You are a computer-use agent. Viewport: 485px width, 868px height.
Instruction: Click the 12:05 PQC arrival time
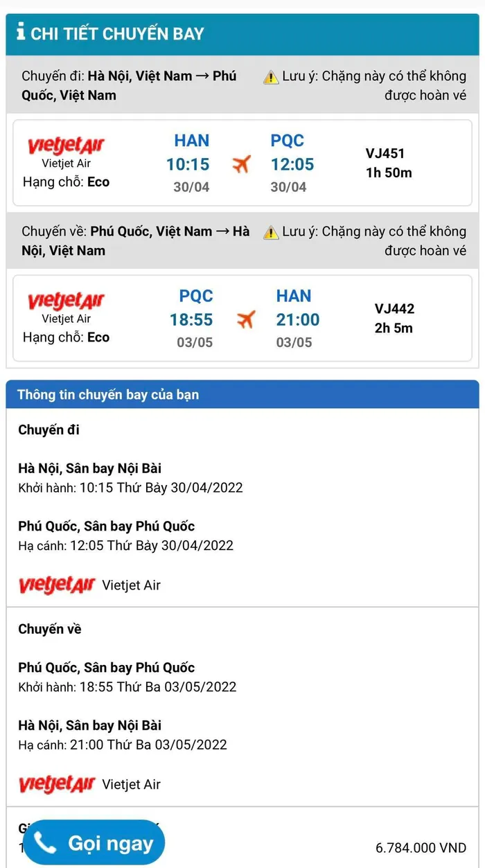[292, 165]
